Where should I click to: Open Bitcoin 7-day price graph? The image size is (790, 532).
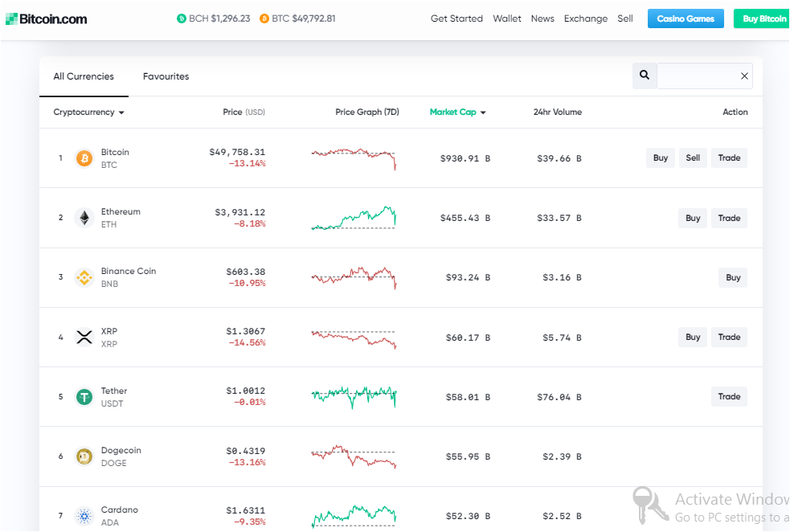(354, 158)
